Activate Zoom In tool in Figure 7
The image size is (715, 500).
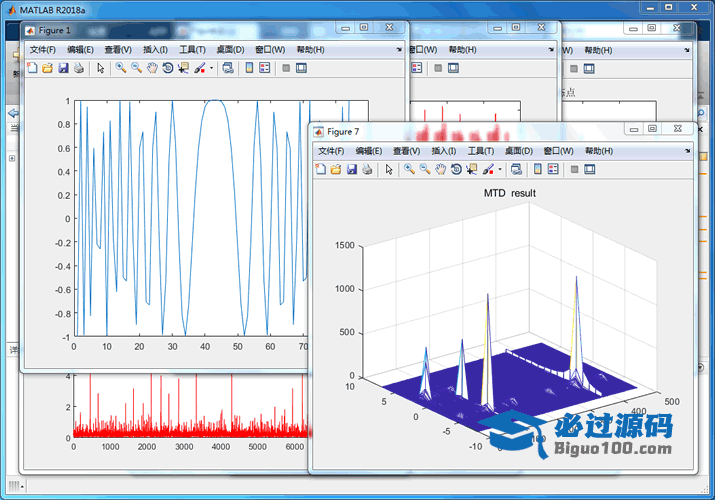click(409, 169)
